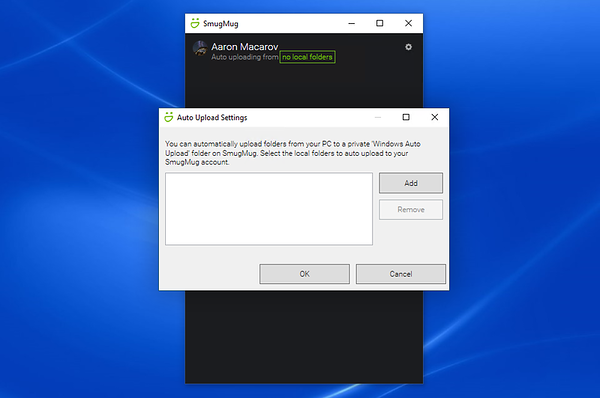Click the SmugMug logo in main window title bar
This screenshot has height=398, width=600.
(x=195, y=23)
